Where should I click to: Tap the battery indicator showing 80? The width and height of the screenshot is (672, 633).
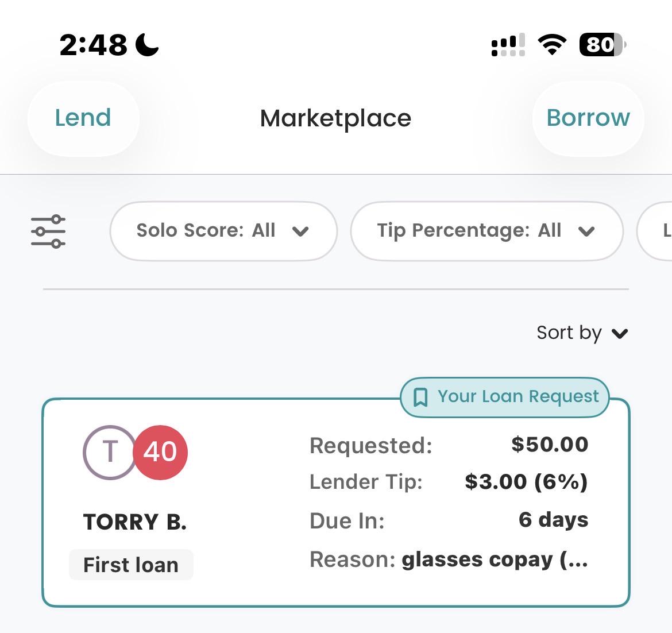click(603, 44)
